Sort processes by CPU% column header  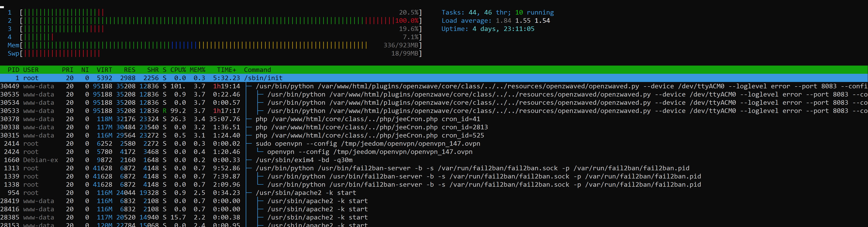point(178,70)
